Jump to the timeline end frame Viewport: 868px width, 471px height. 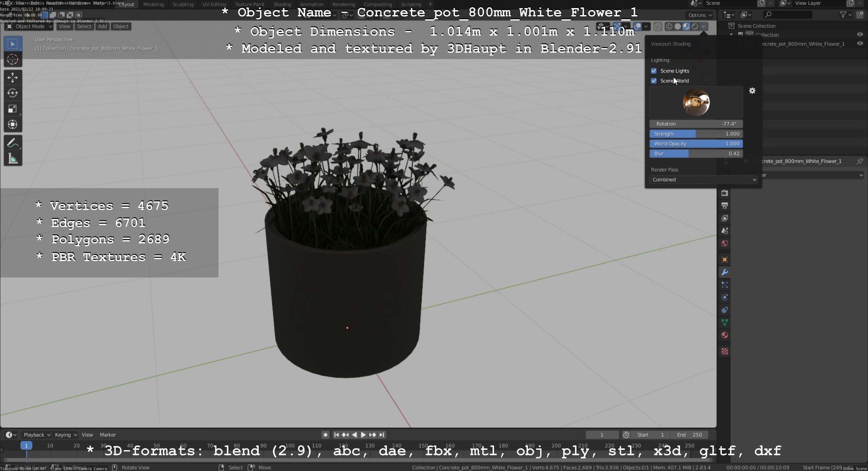[x=382, y=435]
